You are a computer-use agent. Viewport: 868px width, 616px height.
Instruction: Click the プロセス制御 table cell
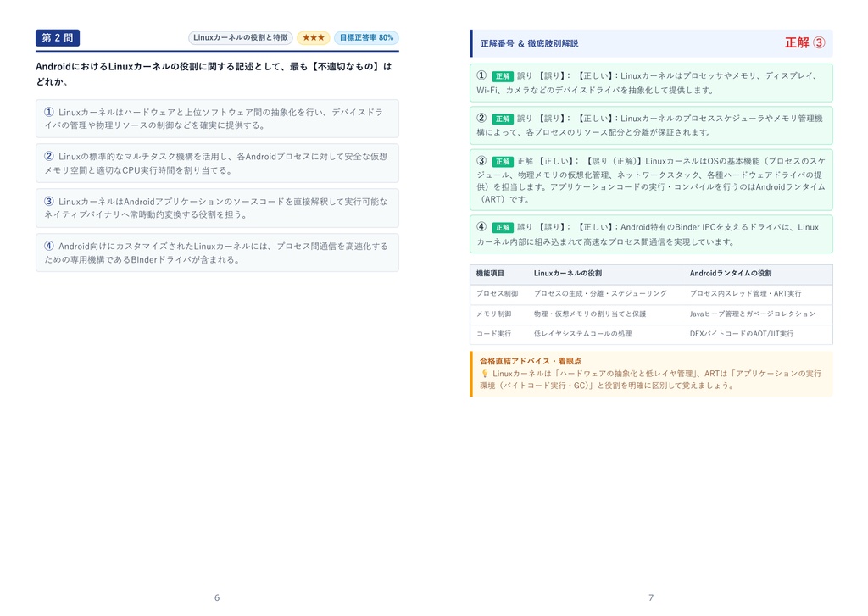tap(497, 294)
